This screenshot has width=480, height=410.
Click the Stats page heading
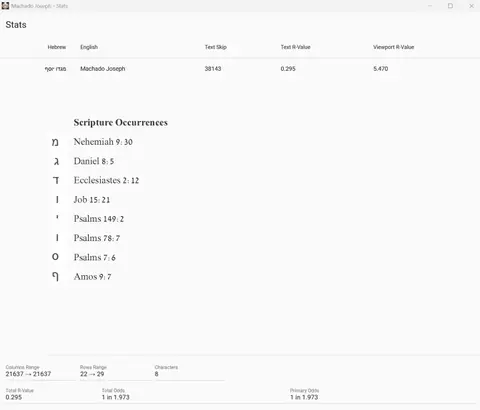(x=16, y=25)
